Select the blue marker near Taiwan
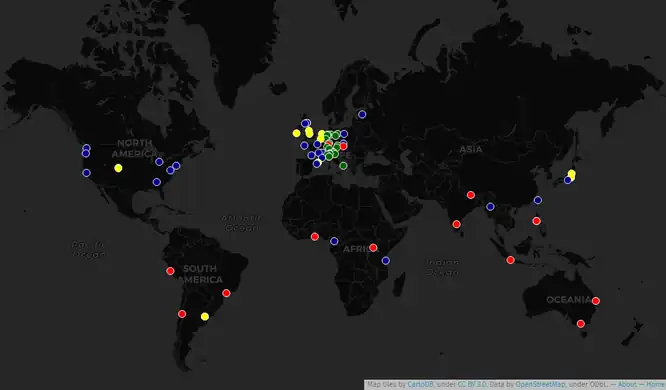The width and height of the screenshot is (666, 390). 538,200
